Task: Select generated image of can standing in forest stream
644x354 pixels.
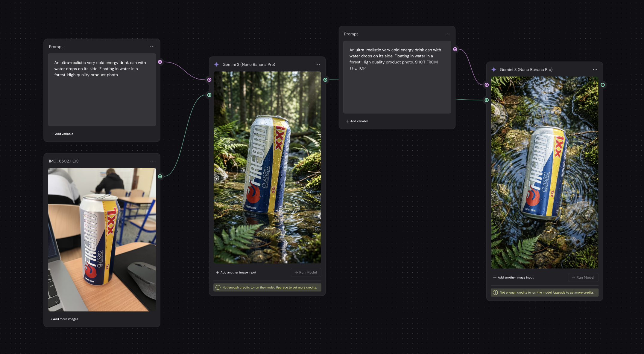Action: [x=267, y=167]
